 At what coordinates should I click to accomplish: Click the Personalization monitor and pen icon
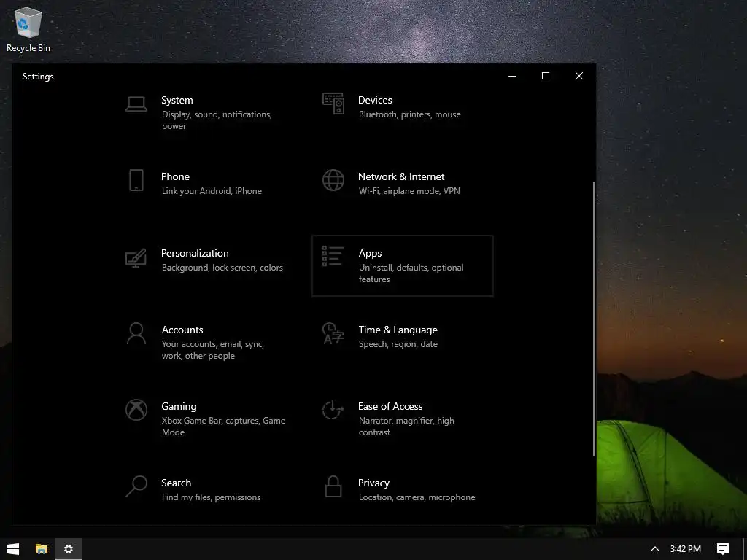pos(136,257)
